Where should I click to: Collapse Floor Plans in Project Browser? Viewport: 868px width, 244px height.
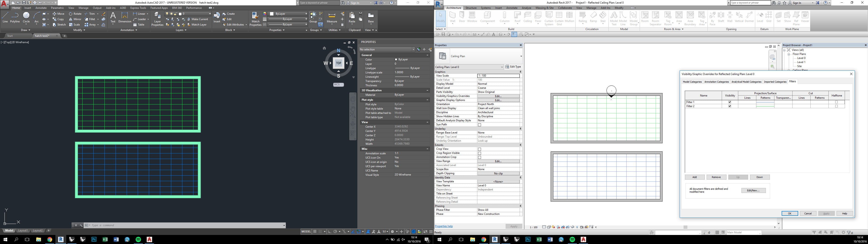point(789,54)
